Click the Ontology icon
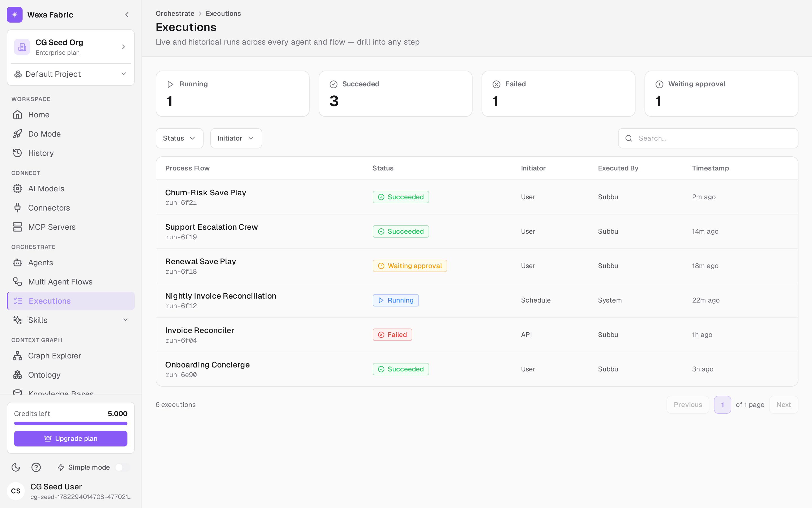812x508 pixels. pos(17,375)
